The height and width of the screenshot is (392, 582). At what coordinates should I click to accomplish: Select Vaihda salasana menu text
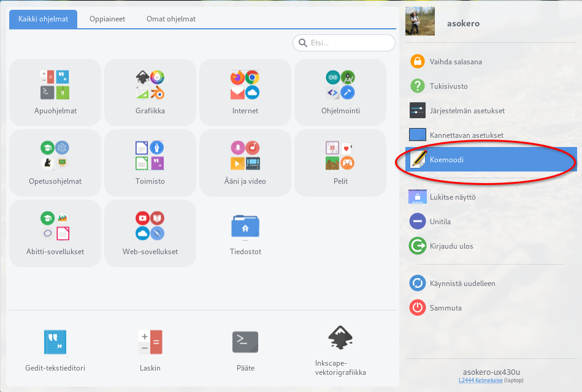pos(456,62)
